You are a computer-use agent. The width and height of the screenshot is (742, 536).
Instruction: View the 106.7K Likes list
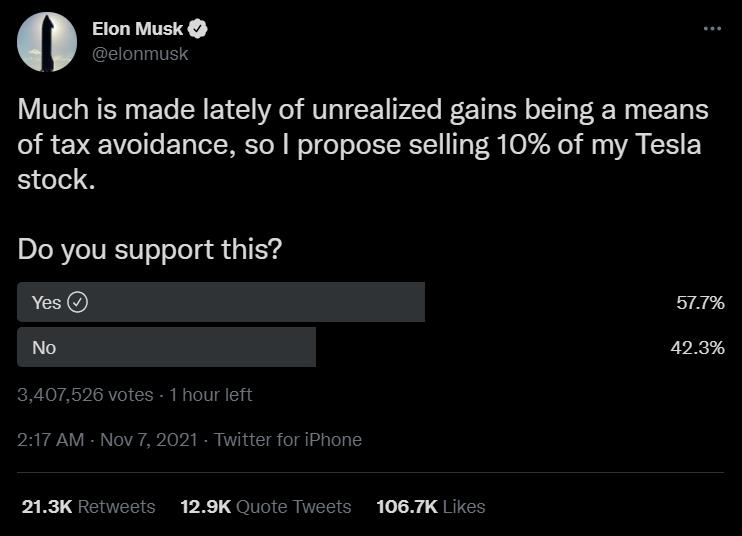pos(430,507)
